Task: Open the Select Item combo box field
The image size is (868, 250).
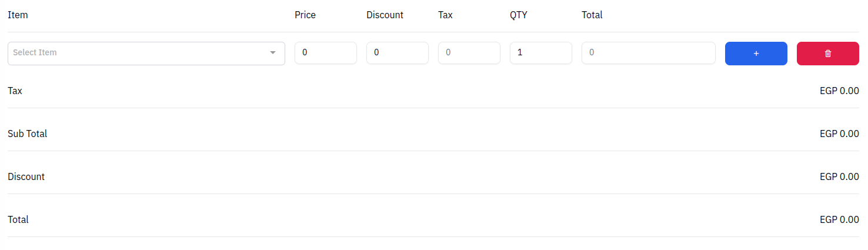Action: pos(146,54)
